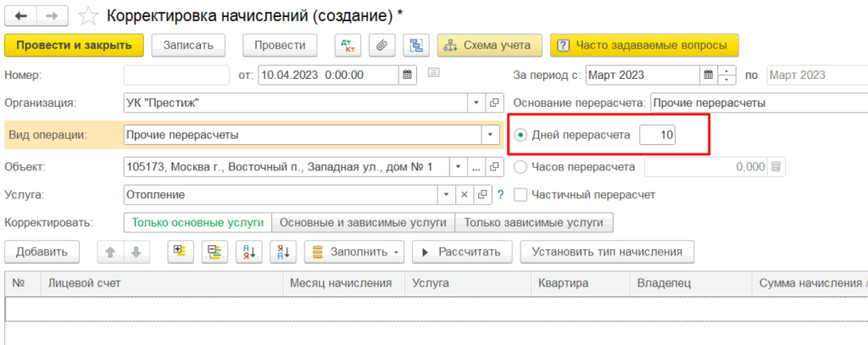
Task: Open document structure (related documents) icon
Action: (x=415, y=46)
